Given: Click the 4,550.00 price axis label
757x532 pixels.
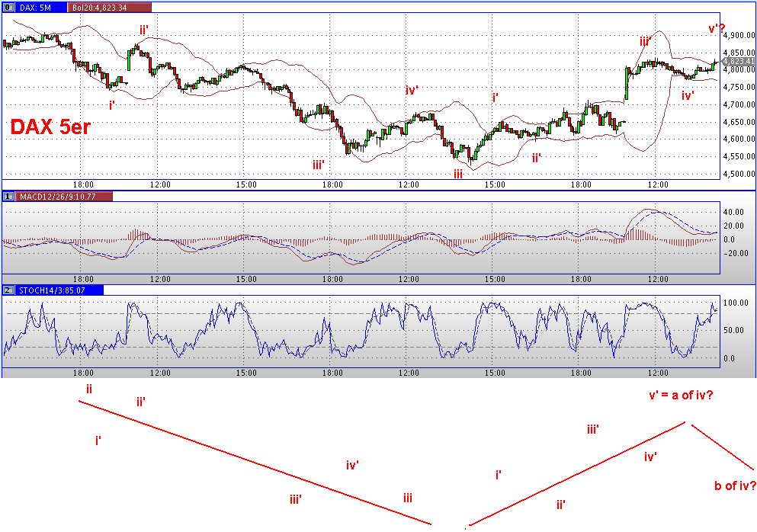Looking at the screenshot, I should [x=739, y=156].
